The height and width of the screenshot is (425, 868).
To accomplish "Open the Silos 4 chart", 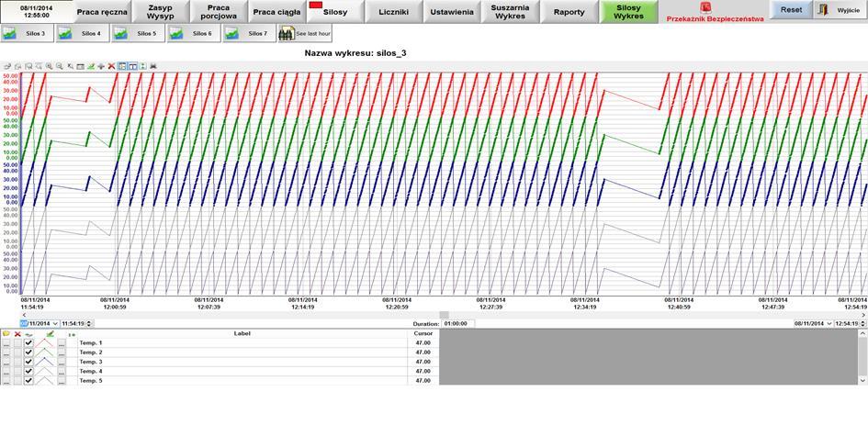I will [82, 34].
